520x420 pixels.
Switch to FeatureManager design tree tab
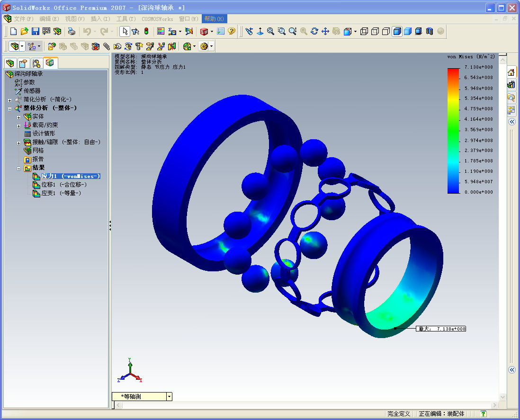10,63
